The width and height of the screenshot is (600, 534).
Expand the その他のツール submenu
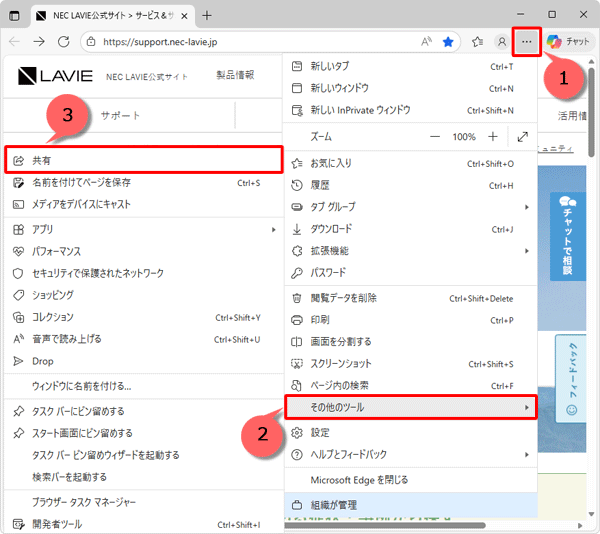point(410,407)
